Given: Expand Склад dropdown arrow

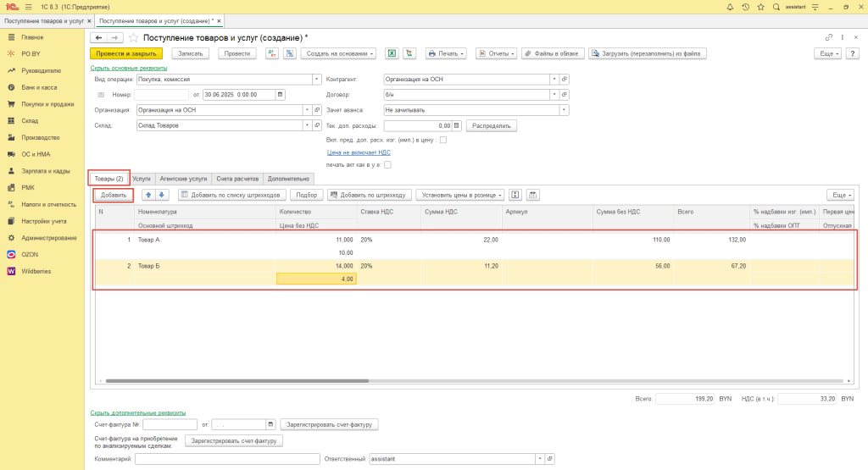Looking at the screenshot, I should (307, 125).
